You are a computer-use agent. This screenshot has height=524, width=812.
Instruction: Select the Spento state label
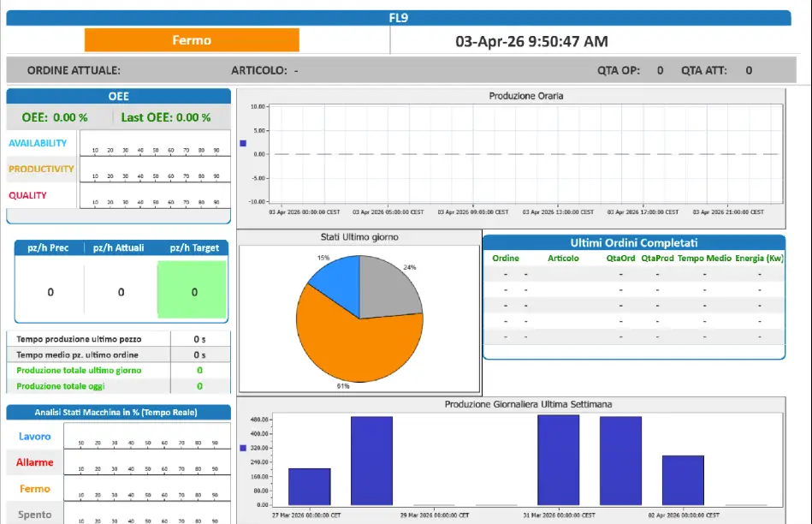(x=35, y=515)
